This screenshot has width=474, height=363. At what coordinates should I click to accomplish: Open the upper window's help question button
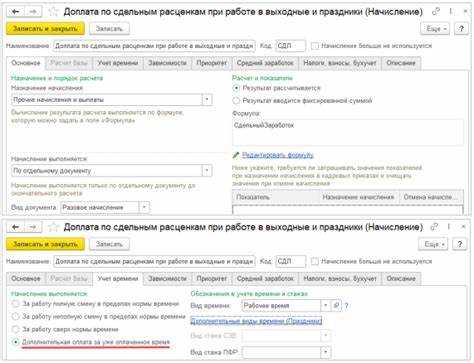461,28
